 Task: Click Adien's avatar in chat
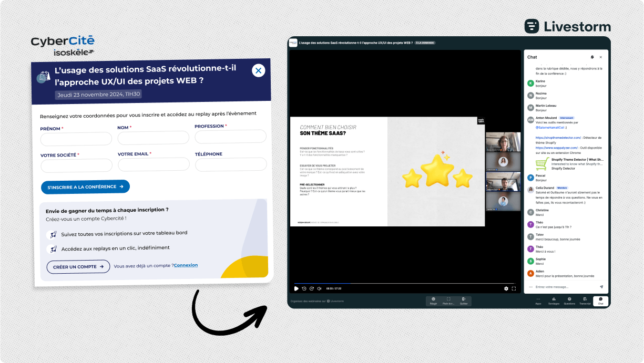point(530,273)
